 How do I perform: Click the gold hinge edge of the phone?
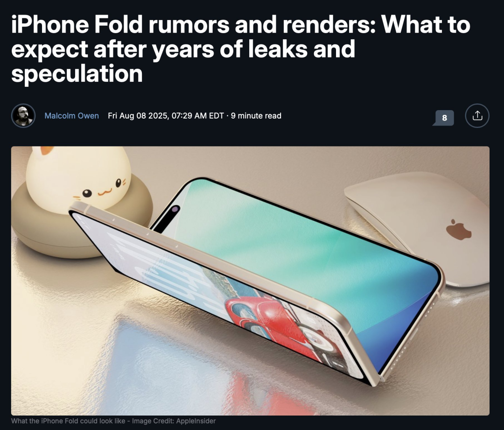coord(225,267)
